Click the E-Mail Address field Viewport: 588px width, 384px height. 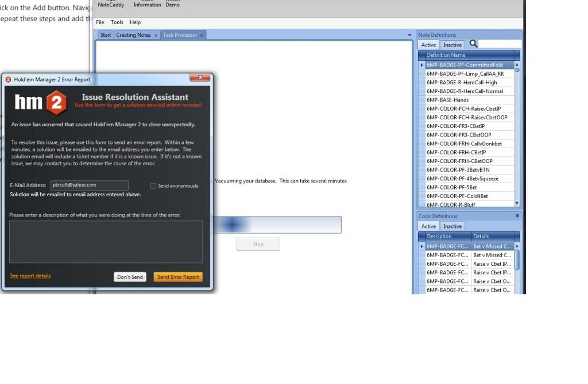(x=89, y=185)
